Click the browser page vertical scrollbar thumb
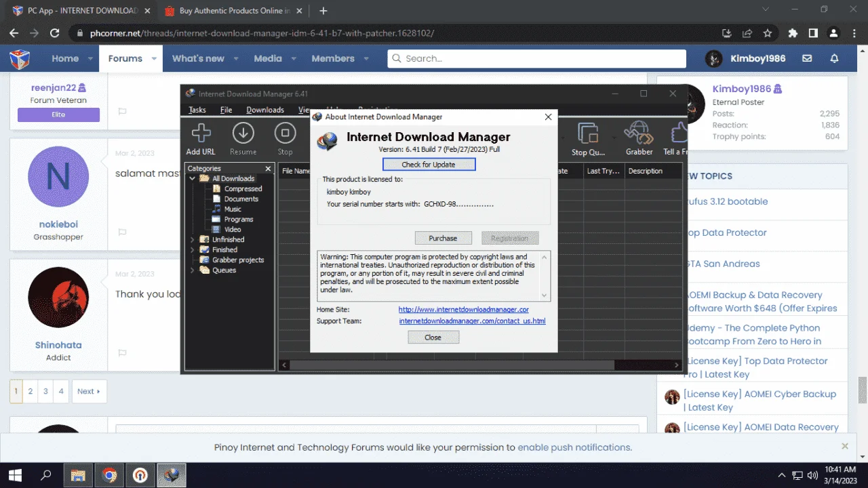 (x=863, y=390)
